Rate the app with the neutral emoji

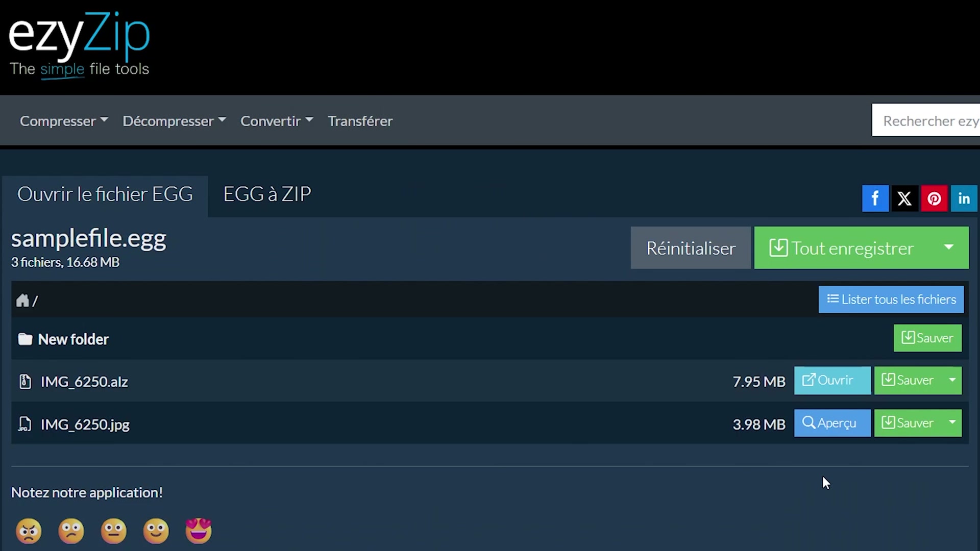click(113, 531)
